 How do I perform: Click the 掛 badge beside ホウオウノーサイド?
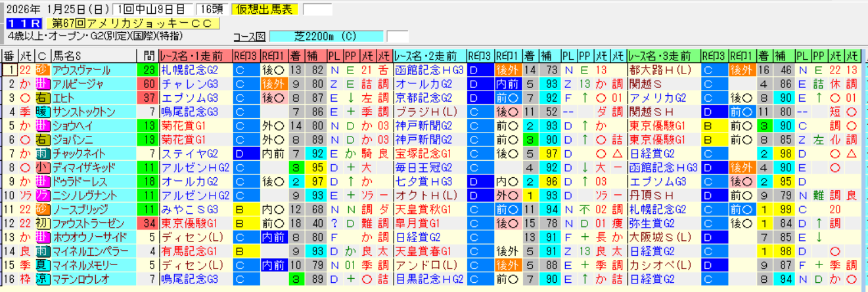(42, 237)
